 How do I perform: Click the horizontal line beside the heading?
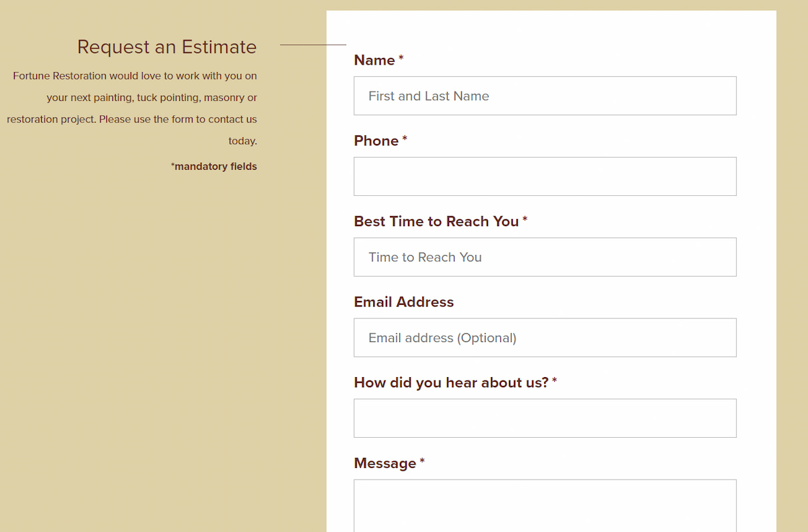[x=312, y=45]
